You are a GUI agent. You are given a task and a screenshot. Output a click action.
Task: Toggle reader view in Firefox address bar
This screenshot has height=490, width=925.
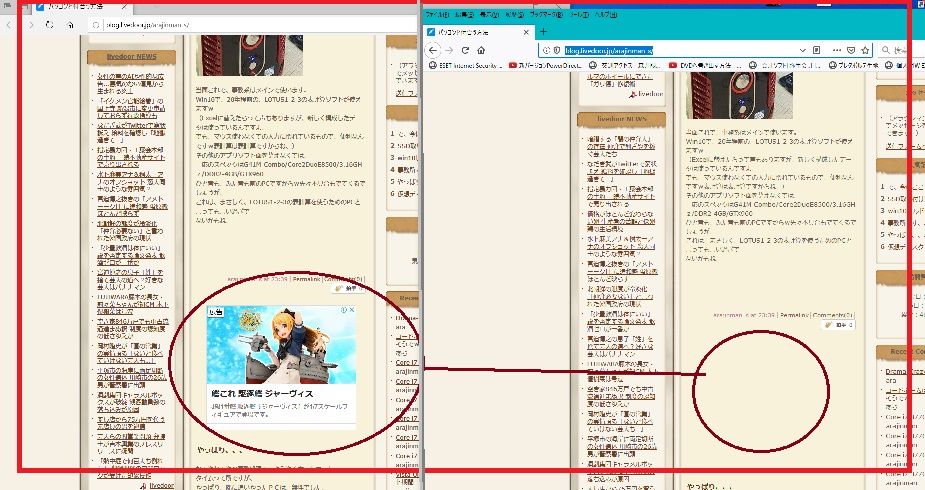(x=817, y=51)
